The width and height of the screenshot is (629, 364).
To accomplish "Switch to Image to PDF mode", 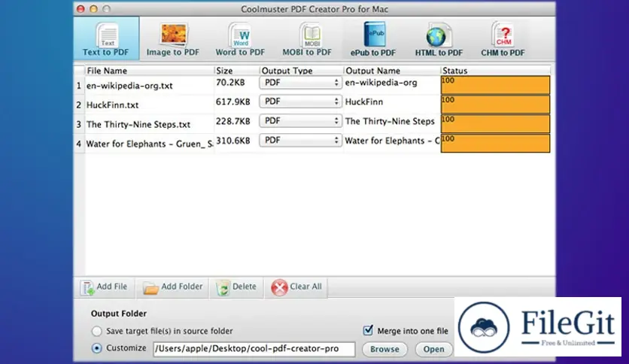I will [173, 39].
